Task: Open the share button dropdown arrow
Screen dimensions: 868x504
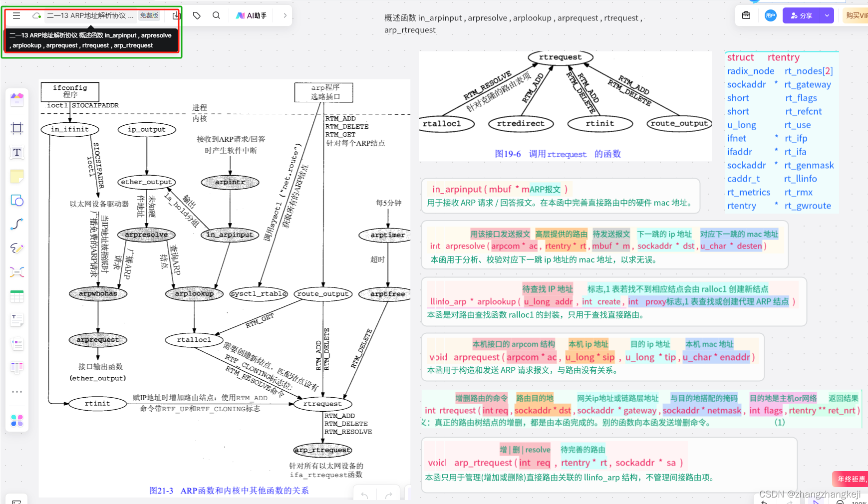Action: [827, 15]
